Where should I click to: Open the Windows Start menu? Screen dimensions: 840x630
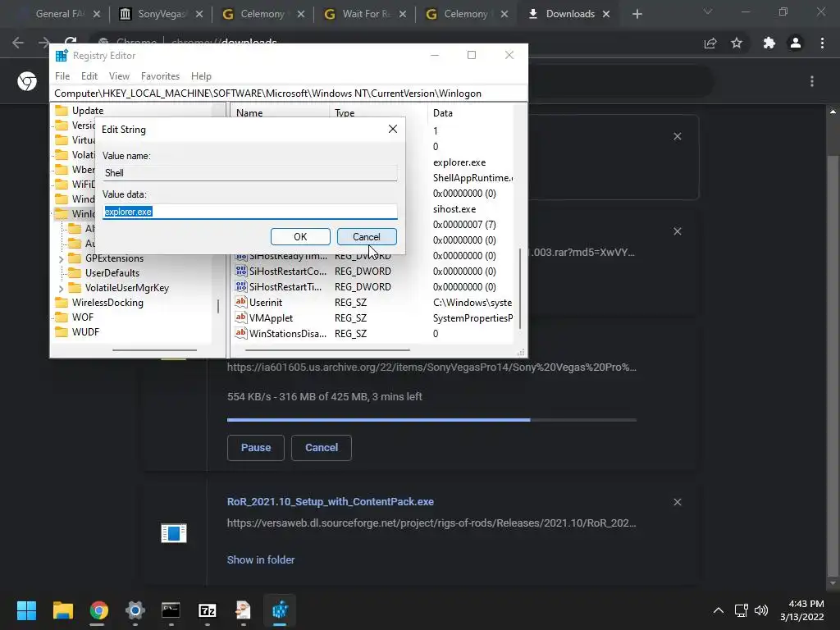(x=26, y=610)
